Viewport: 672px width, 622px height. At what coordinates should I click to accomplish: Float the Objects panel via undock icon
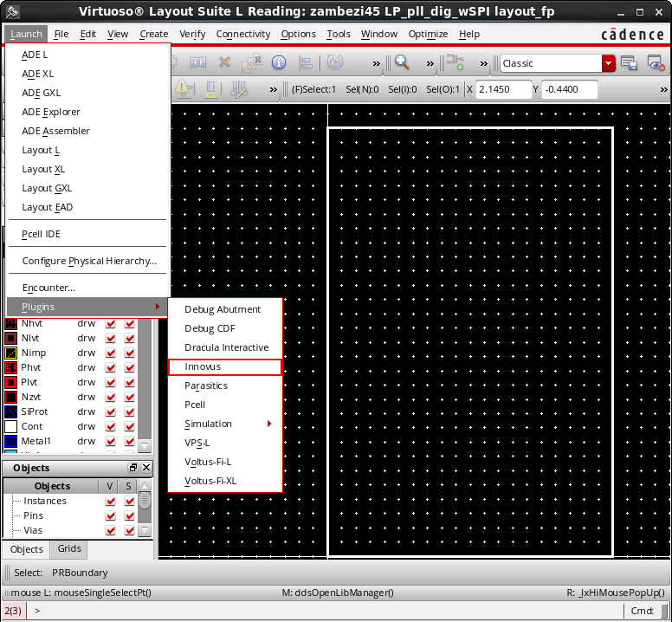point(132,468)
